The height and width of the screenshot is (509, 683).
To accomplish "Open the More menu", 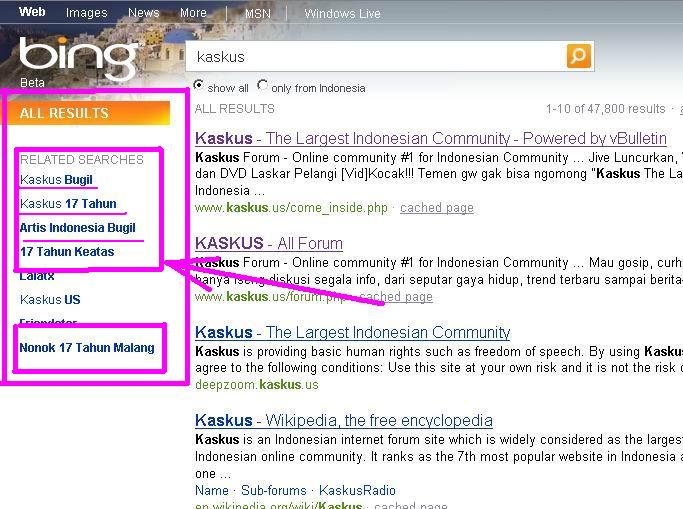I will (193, 13).
